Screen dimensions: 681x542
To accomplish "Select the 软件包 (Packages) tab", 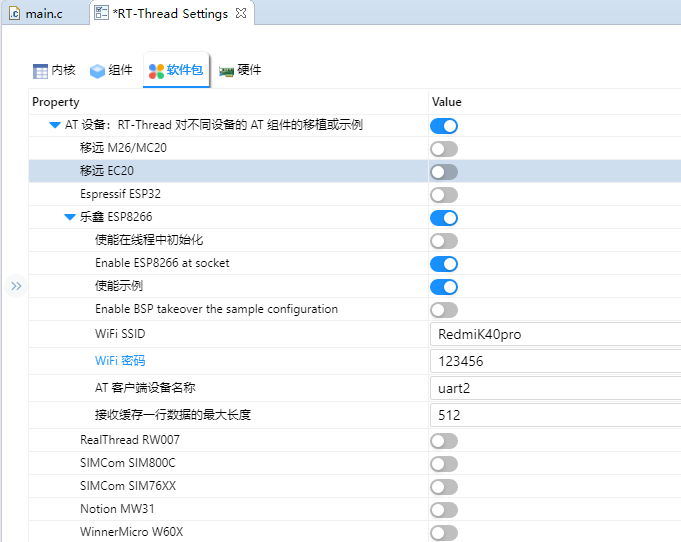I will point(176,70).
